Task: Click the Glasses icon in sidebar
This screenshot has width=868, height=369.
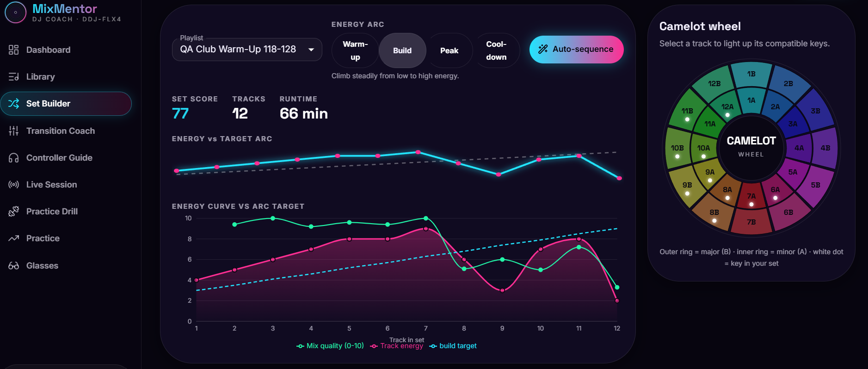Action: point(13,266)
